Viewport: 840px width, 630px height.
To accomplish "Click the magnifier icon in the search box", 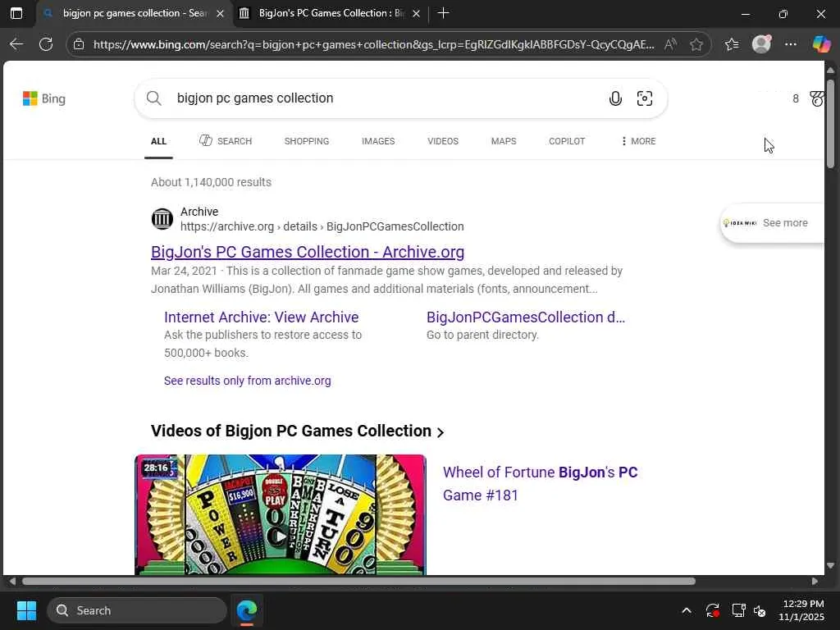I will (153, 98).
